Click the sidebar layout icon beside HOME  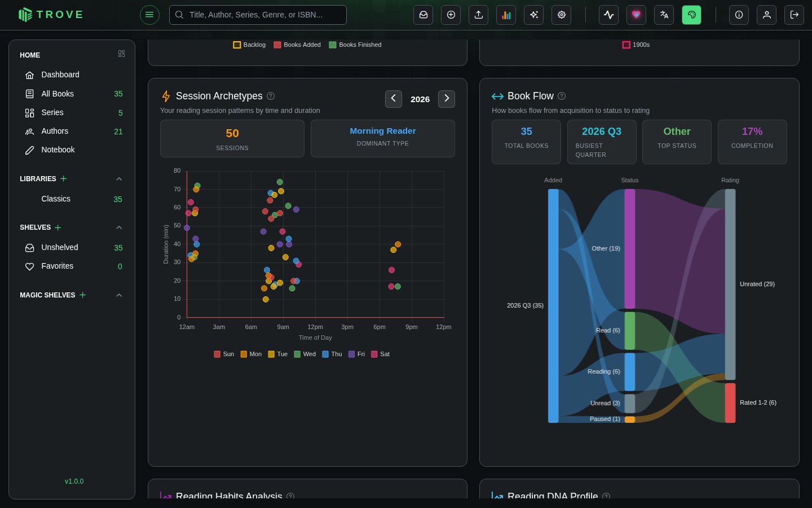coord(121,54)
